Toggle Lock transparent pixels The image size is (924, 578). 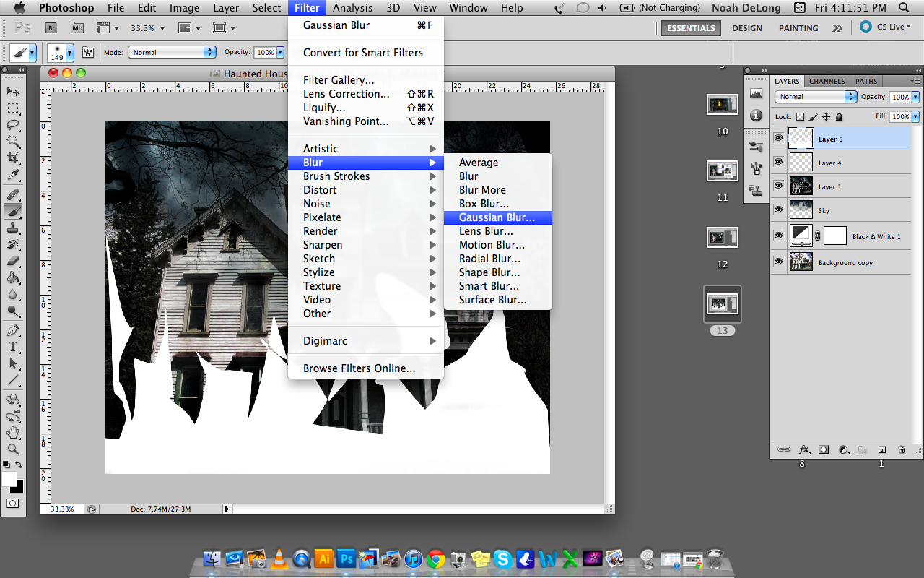tap(800, 117)
